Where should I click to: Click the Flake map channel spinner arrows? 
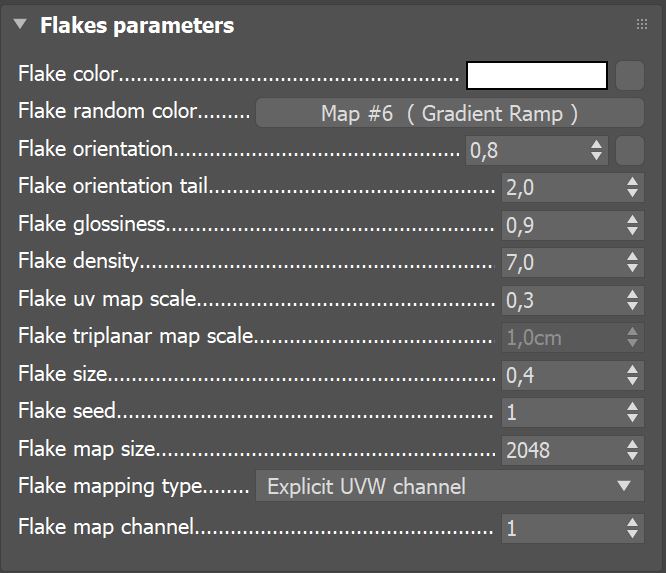pyautogui.click(x=632, y=528)
